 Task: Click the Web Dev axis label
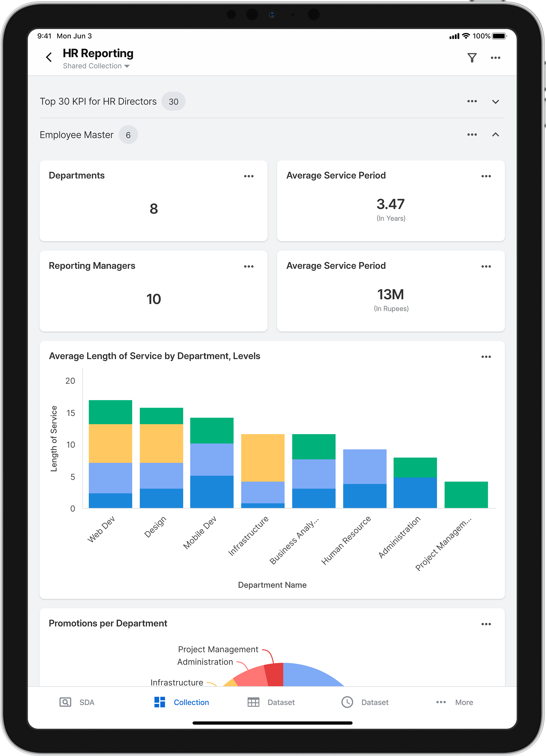(101, 529)
